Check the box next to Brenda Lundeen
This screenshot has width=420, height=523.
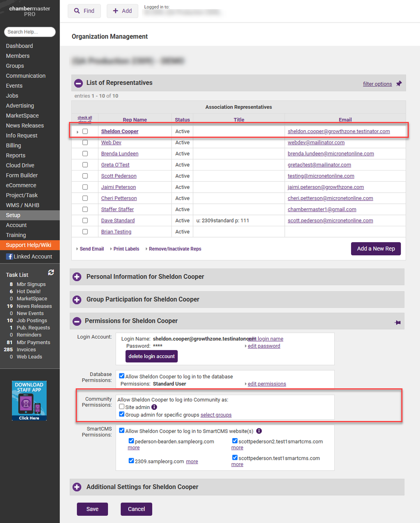[x=85, y=154]
